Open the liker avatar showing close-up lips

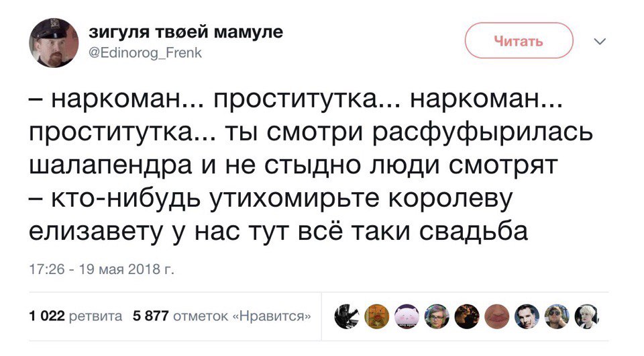tap(497, 316)
